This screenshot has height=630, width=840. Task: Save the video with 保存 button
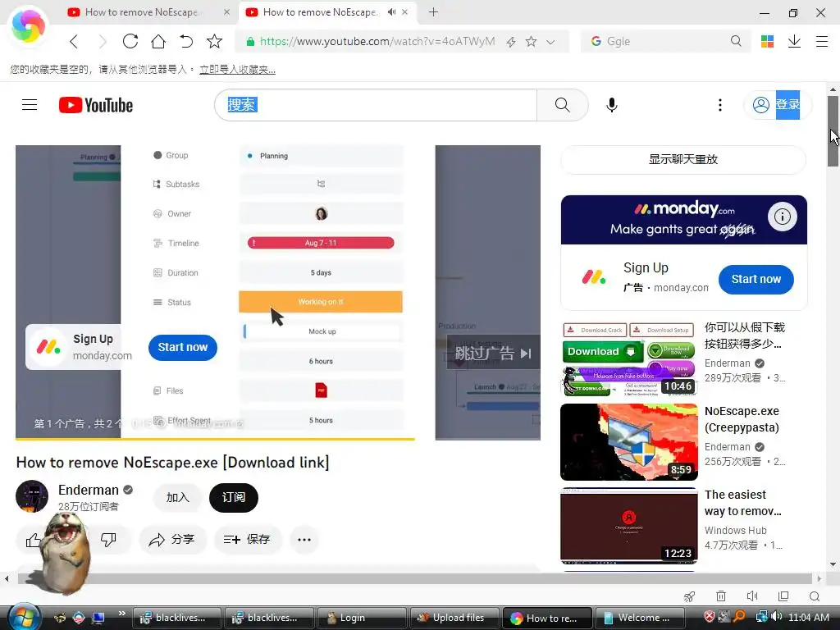click(246, 540)
